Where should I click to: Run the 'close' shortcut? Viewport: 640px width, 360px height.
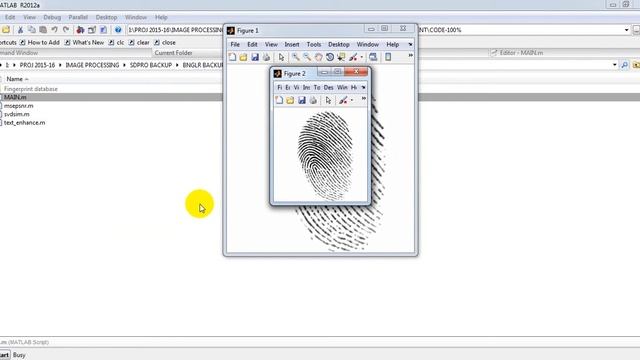165,42
